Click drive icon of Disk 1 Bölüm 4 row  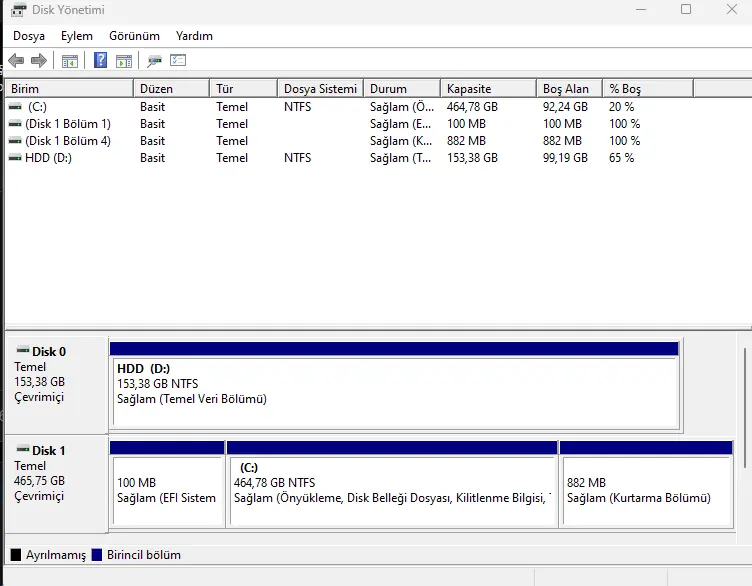tap(15, 141)
